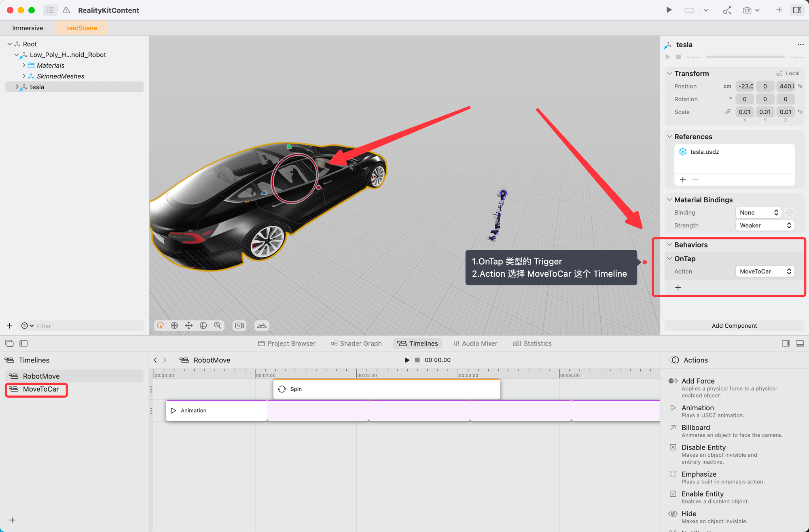Image resolution: width=809 pixels, height=532 pixels.
Task: Open the Shader Graph tab
Action: point(356,343)
